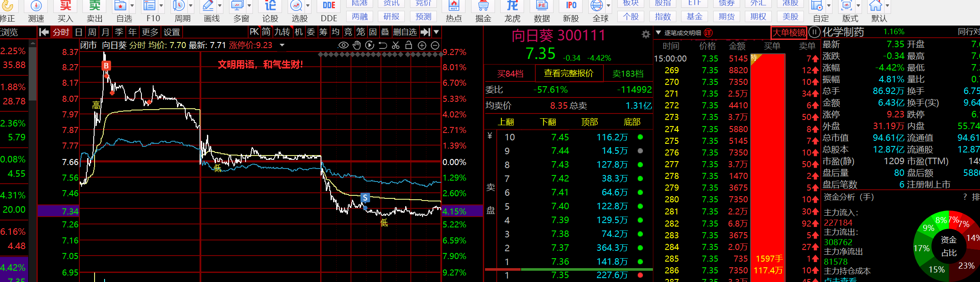This screenshot has width=980, height=282.
Task: Click the undo arrow in chart toolbar
Action: pos(383,45)
